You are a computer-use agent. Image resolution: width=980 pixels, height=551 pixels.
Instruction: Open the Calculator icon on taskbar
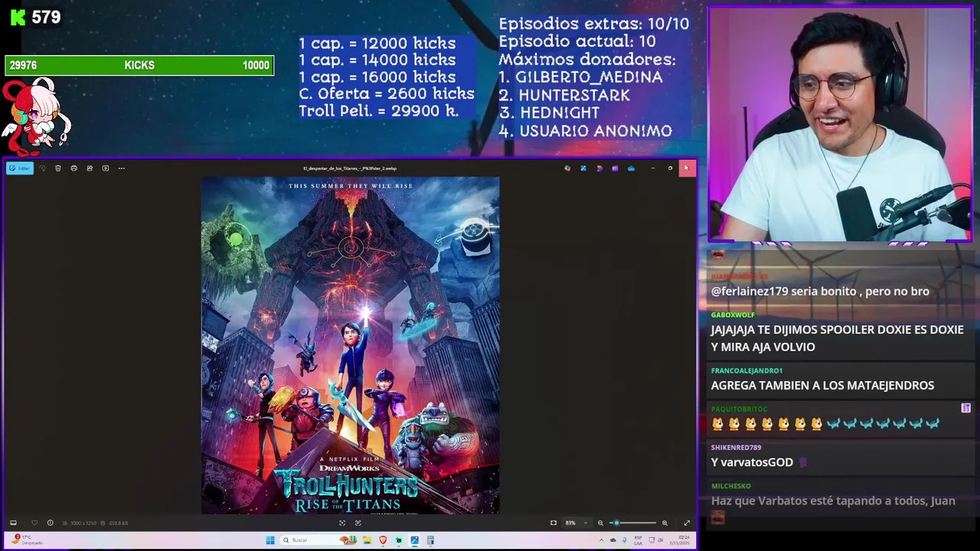[x=430, y=540]
